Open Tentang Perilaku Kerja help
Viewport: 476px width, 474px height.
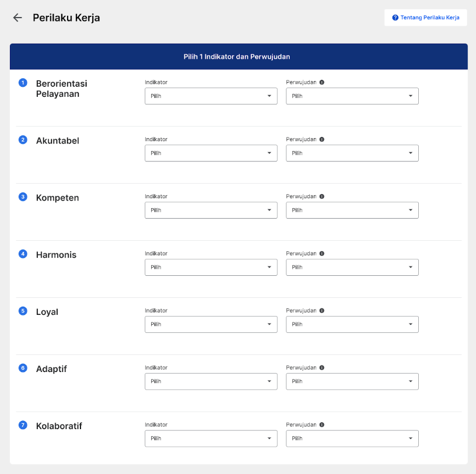(426, 17)
